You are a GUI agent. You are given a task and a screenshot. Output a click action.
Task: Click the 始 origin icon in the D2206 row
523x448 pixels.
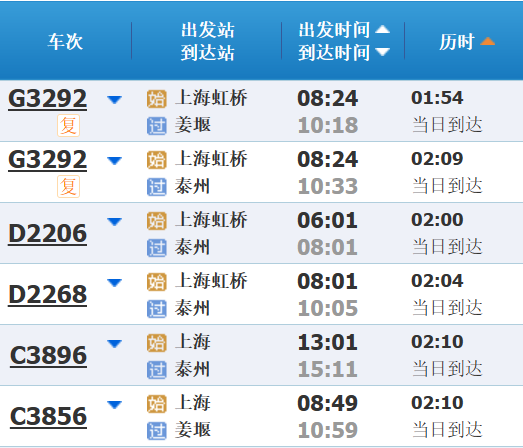point(156,221)
